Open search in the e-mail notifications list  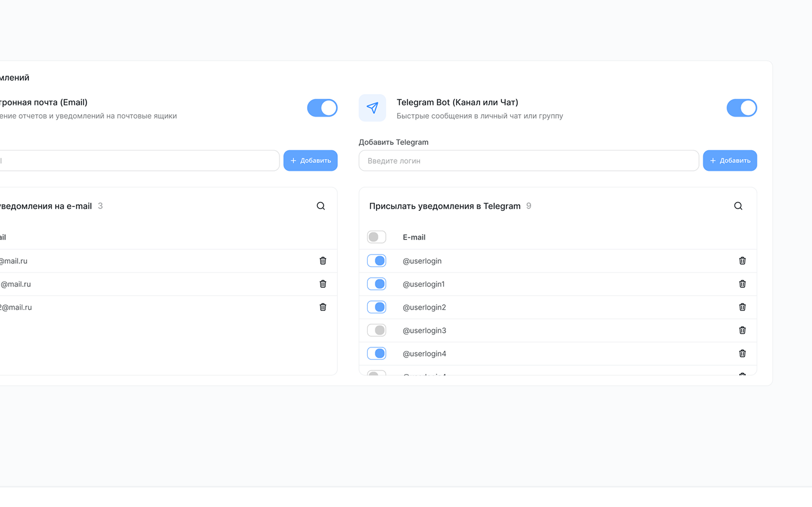pos(321,206)
